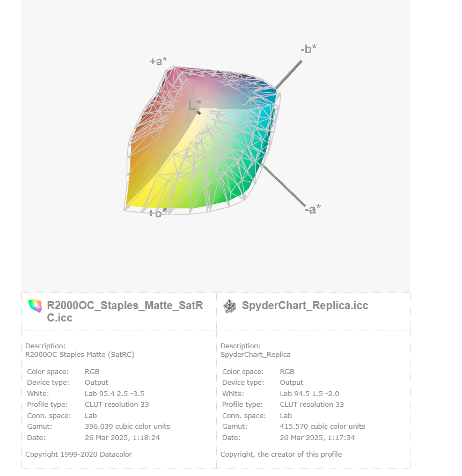This screenshot has height=476, width=462.
Task: Click the SpyderChart_Replica description text
Action: (255, 354)
